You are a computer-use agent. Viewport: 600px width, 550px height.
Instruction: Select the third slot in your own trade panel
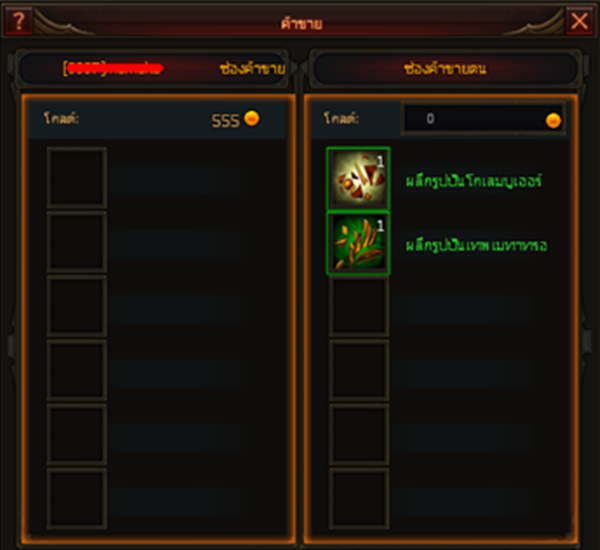pyautogui.click(x=359, y=306)
